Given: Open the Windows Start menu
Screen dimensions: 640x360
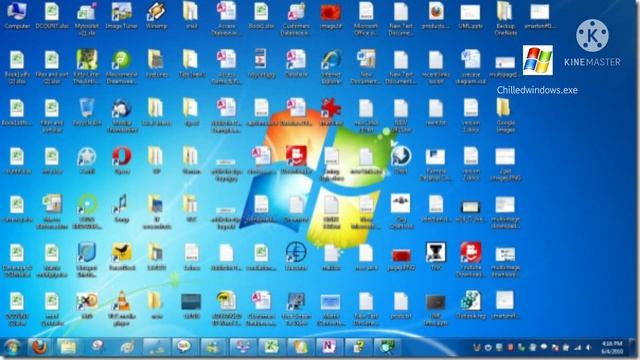Looking at the screenshot, I should click(12, 348).
